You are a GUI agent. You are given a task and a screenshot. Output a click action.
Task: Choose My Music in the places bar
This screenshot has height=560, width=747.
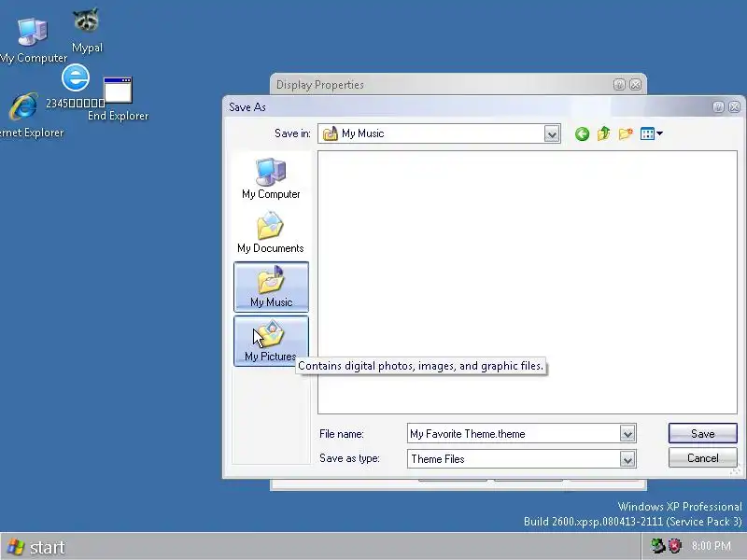pyautogui.click(x=271, y=287)
